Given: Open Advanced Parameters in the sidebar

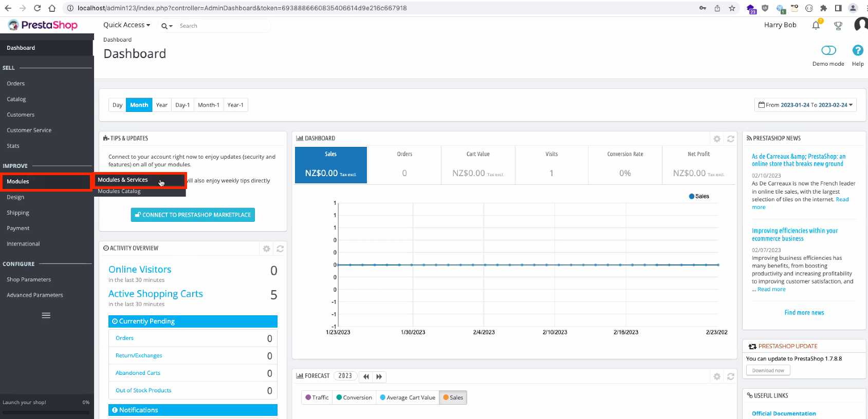Looking at the screenshot, I should click(35, 295).
